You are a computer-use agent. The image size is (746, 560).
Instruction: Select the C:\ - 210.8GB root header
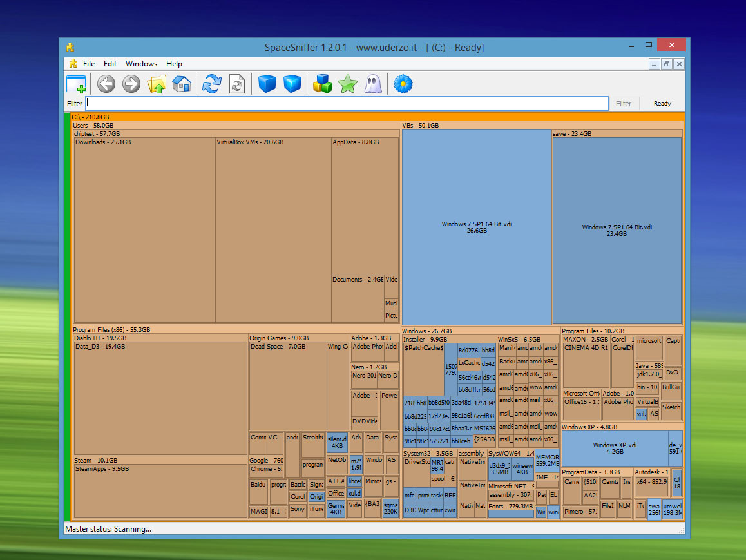click(378, 117)
